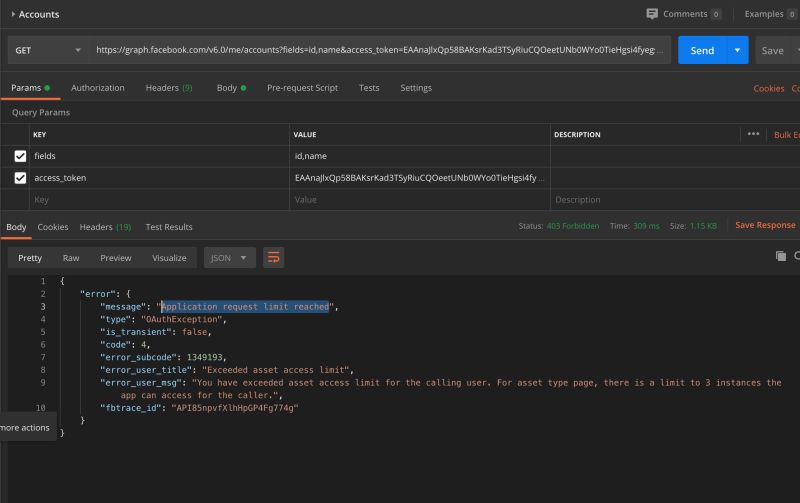Image resolution: width=800 pixels, height=503 pixels.
Task: Open the Save Response menu
Action: tap(765, 225)
